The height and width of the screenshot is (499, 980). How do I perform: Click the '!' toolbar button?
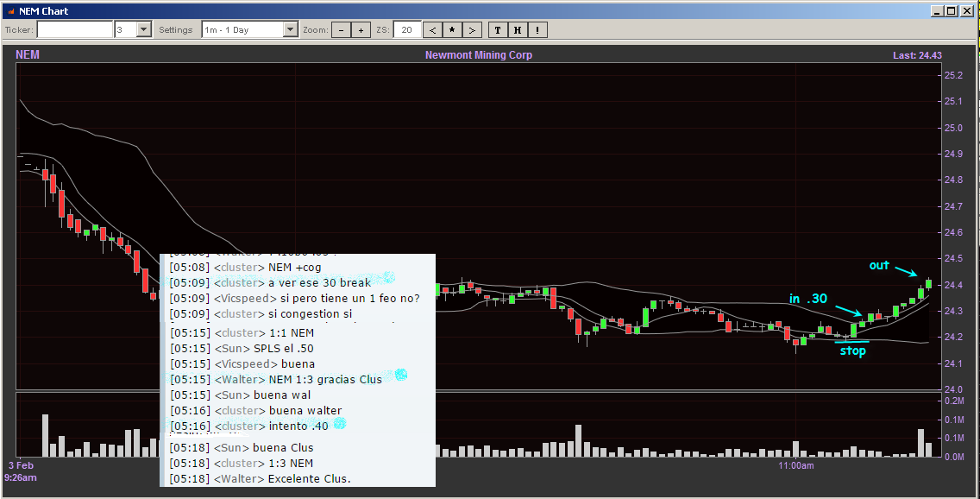click(537, 30)
